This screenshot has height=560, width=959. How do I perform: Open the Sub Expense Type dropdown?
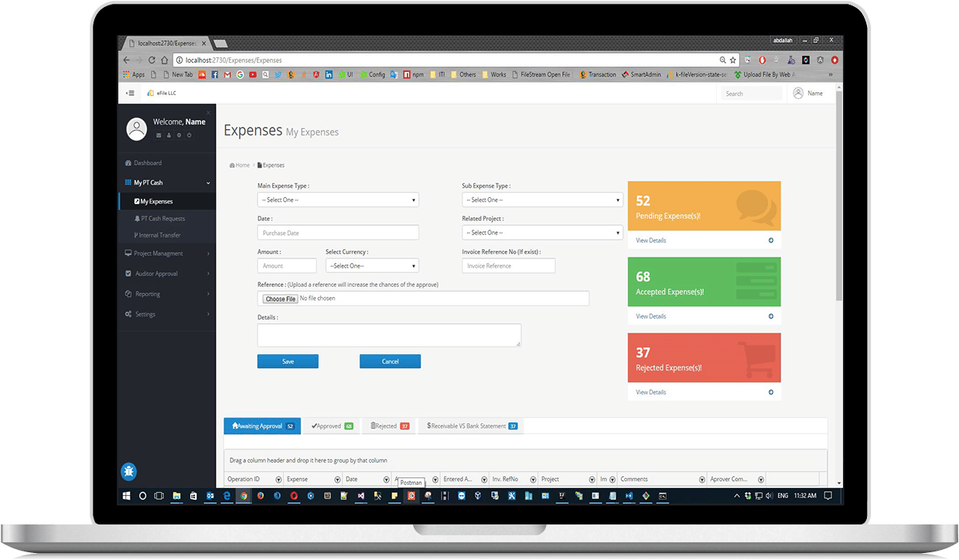click(542, 200)
